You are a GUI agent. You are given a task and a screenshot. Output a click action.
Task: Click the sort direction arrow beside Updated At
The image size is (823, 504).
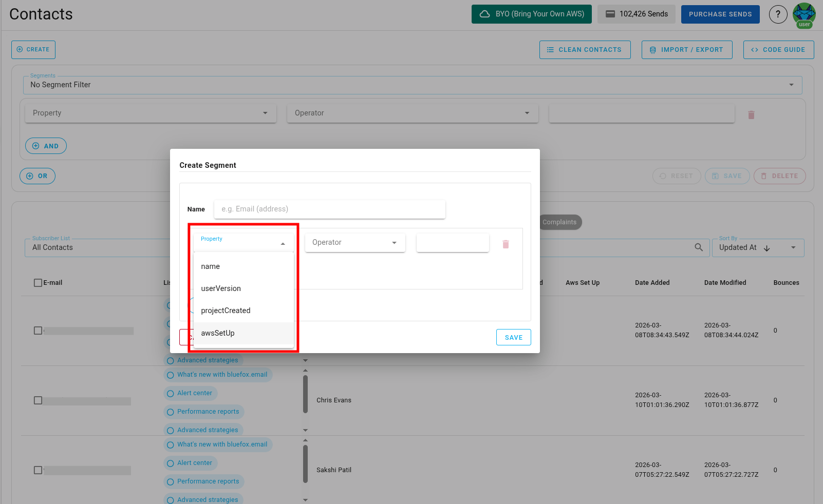[x=766, y=247]
